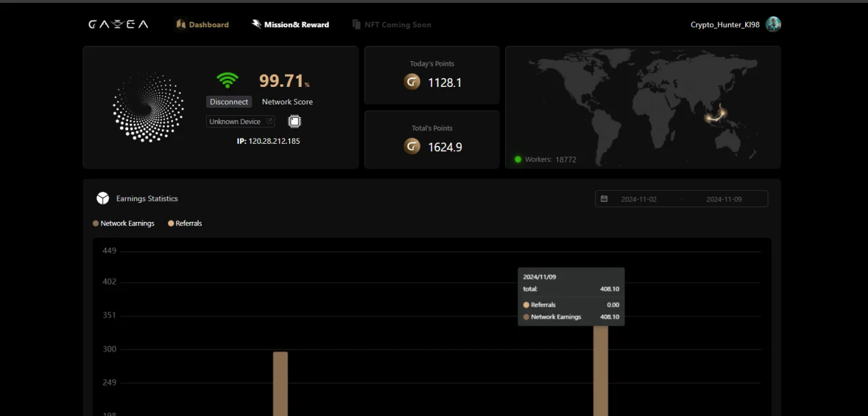Click the Today's Points coin icon
The image size is (868, 416).
(x=412, y=82)
